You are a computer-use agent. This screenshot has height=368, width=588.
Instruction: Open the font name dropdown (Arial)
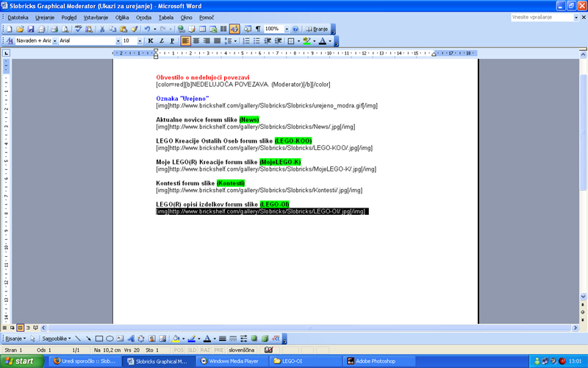click(118, 40)
